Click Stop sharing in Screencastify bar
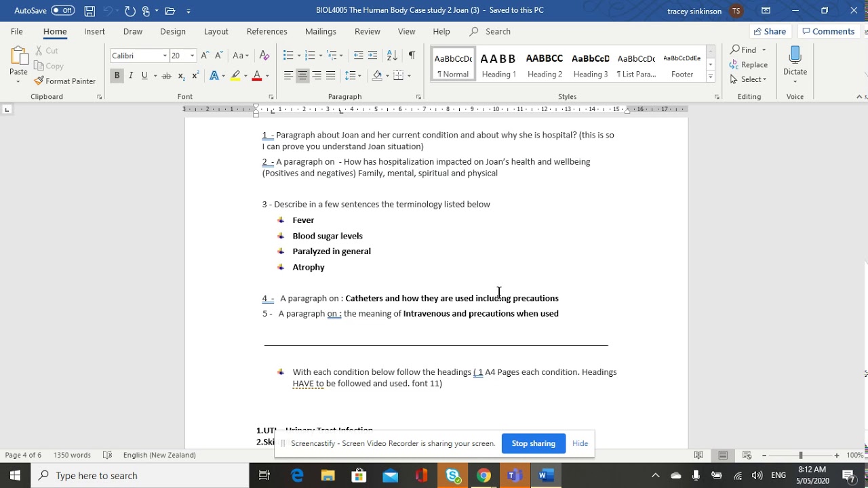The height and width of the screenshot is (488, 868). pyautogui.click(x=533, y=443)
